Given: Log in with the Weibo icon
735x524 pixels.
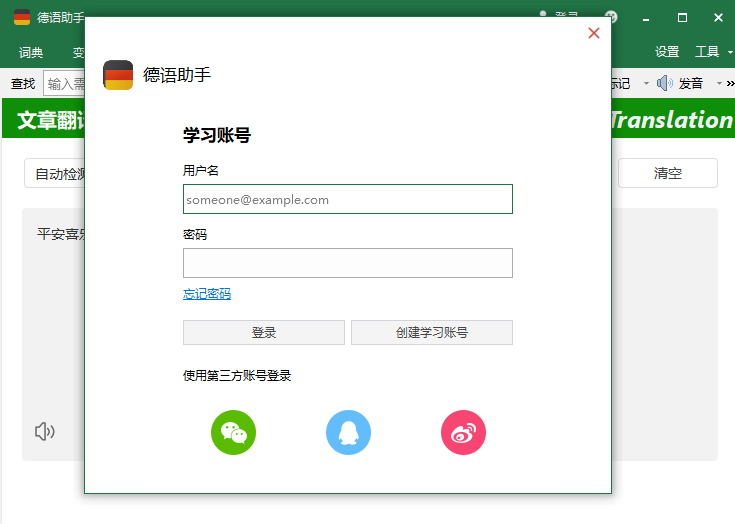Looking at the screenshot, I should point(463,432).
